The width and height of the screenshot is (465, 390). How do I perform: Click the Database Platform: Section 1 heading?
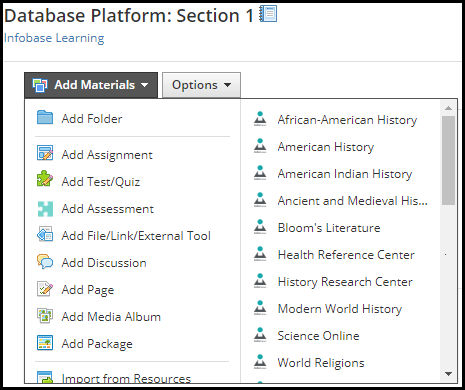tap(129, 15)
